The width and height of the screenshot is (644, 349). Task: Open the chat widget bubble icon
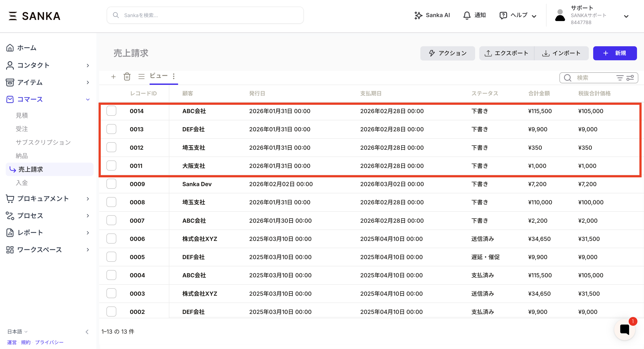pyautogui.click(x=624, y=329)
